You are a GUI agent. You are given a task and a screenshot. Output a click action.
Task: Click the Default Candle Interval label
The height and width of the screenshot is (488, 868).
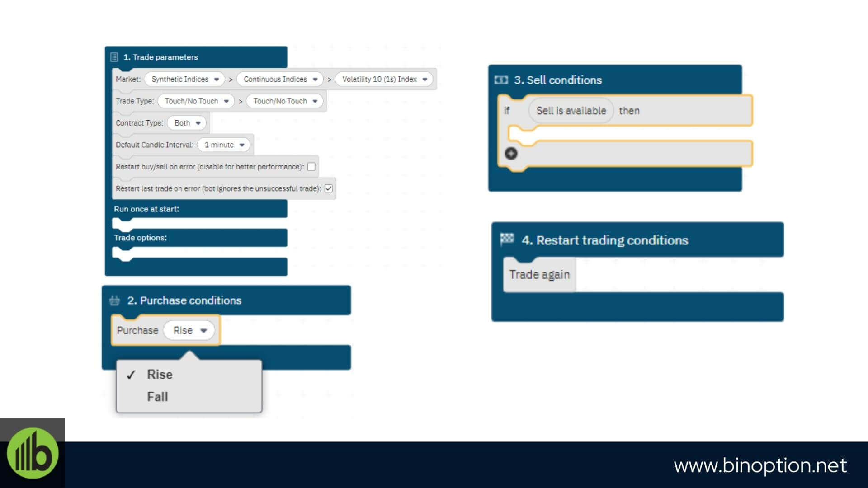(155, 145)
